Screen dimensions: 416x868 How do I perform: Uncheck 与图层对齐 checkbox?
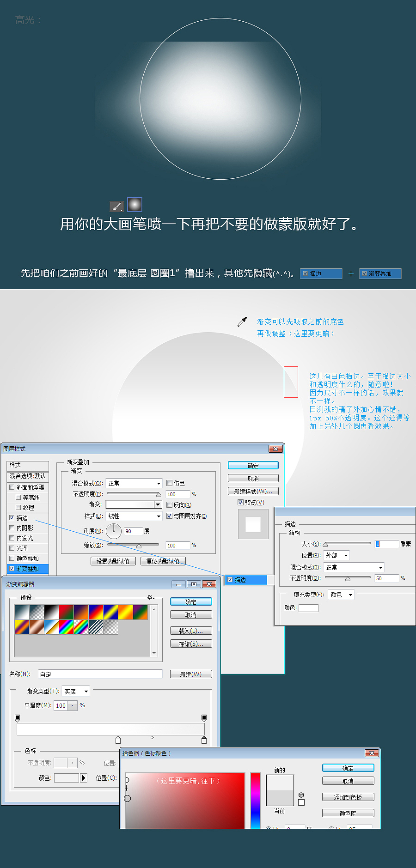coord(170,516)
